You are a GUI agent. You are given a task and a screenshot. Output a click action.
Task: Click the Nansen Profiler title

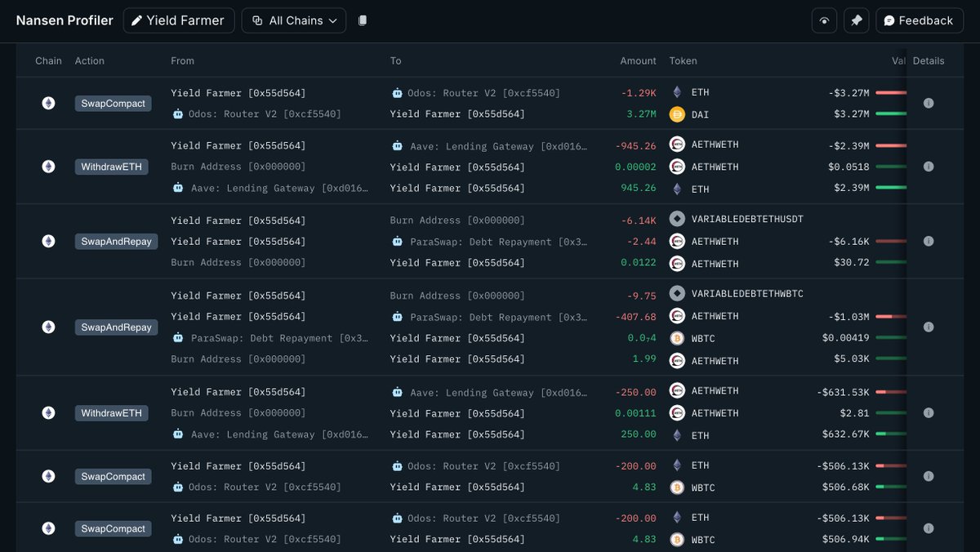[65, 20]
